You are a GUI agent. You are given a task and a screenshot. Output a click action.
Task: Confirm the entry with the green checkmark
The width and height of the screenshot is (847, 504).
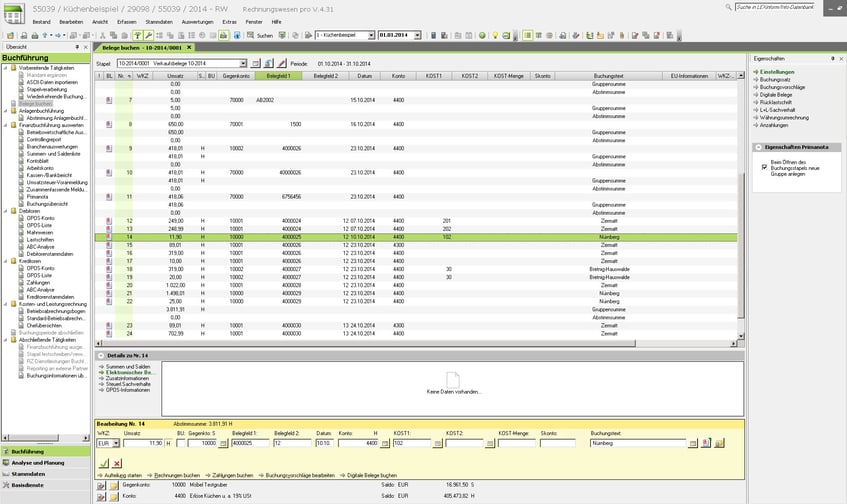point(104,463)
